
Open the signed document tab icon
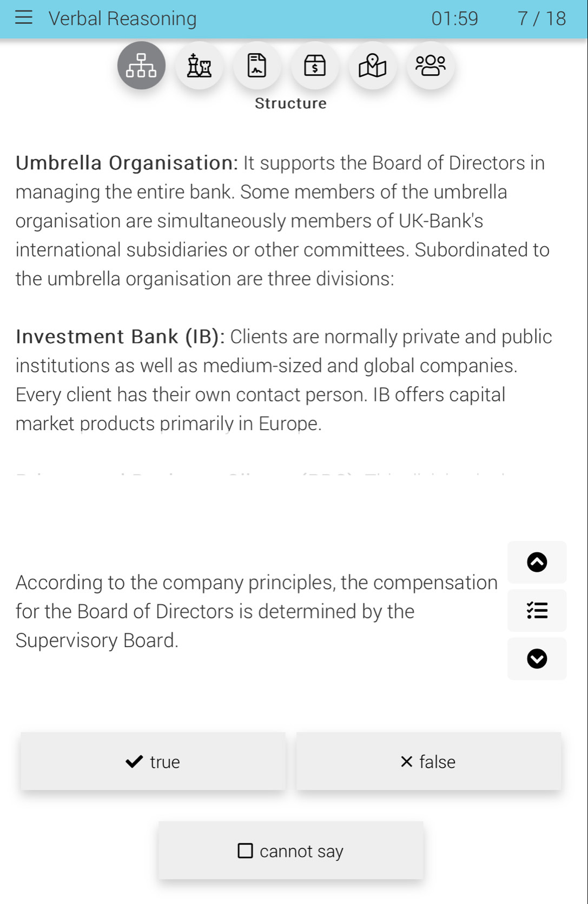coord(257,65)
